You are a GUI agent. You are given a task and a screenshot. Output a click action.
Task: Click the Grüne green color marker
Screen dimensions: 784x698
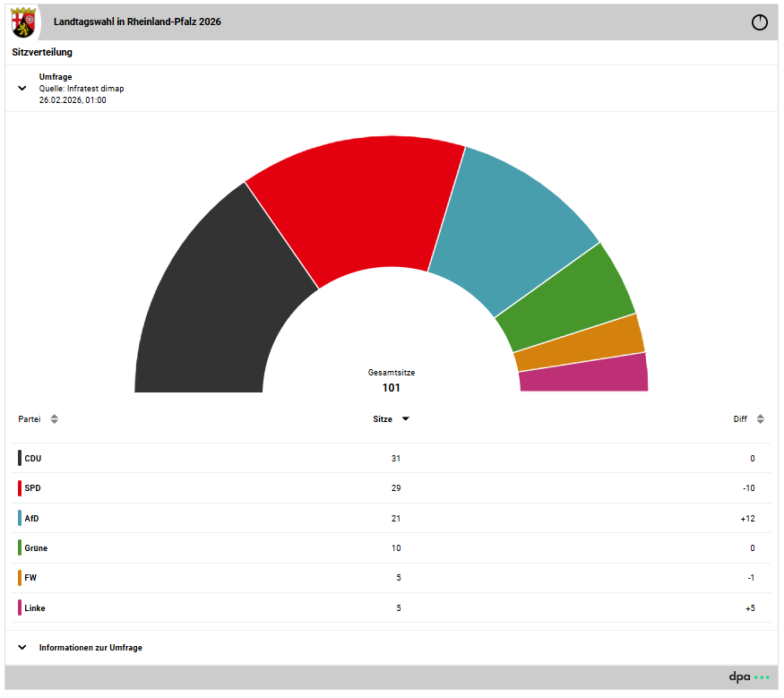(x=20, y=548)
